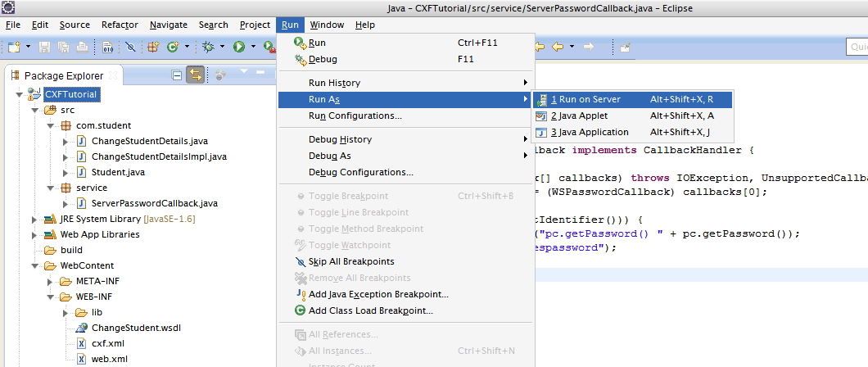The height and width of the screenshot is (367, 868).
Task: Select Java Application in Run As submenu
Action: tap(590, 132)
